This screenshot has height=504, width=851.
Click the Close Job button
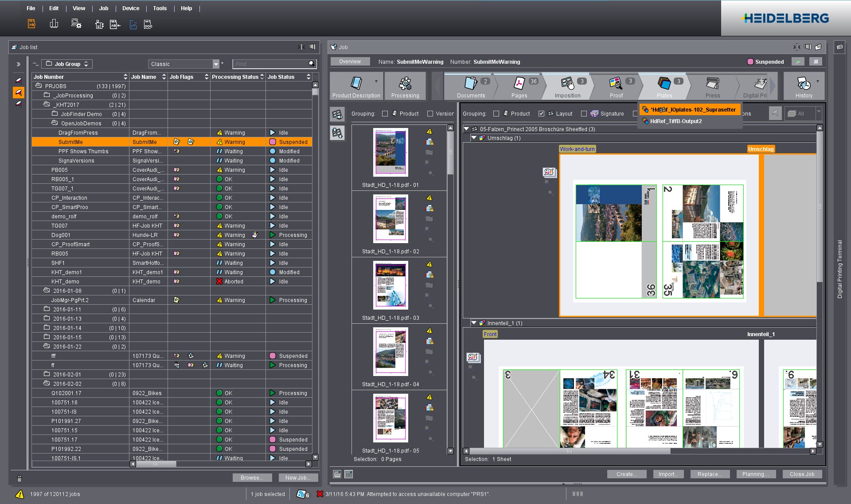coord(802,474)
